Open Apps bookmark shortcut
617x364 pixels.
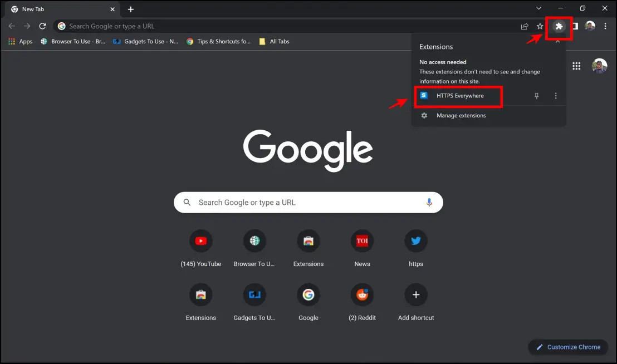tap(21, 41)
